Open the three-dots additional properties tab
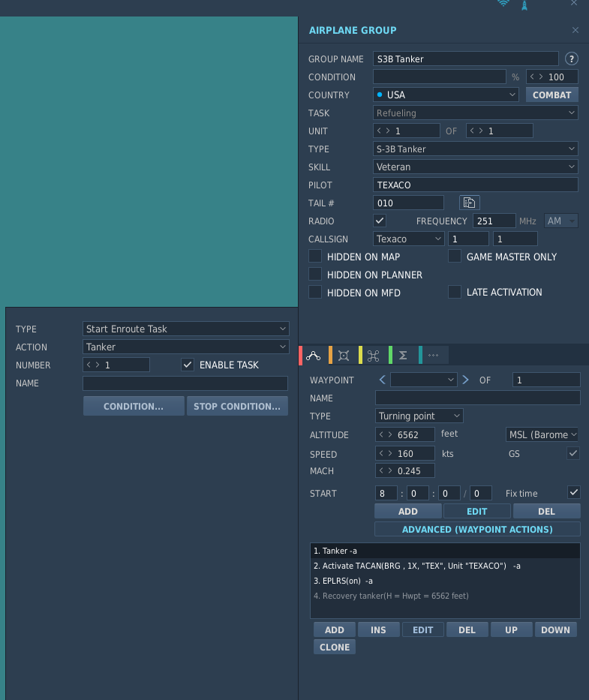The height and width of the screenshot is (700, 589). 433,356
